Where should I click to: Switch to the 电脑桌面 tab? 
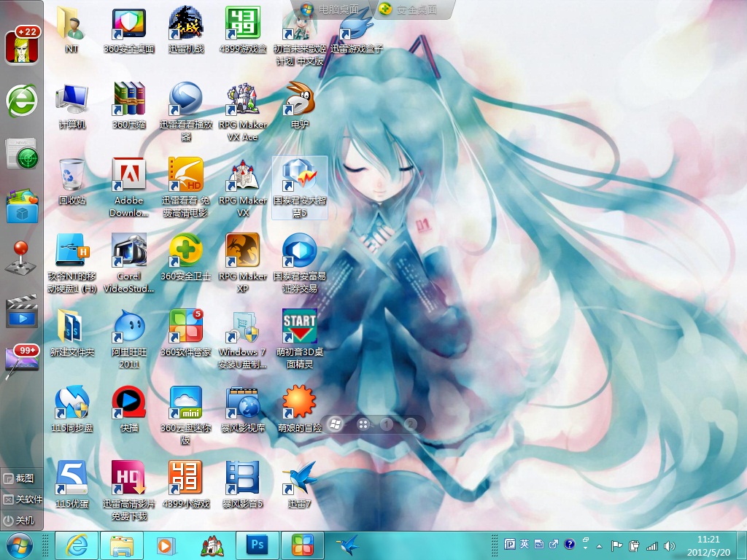(330, 9)
